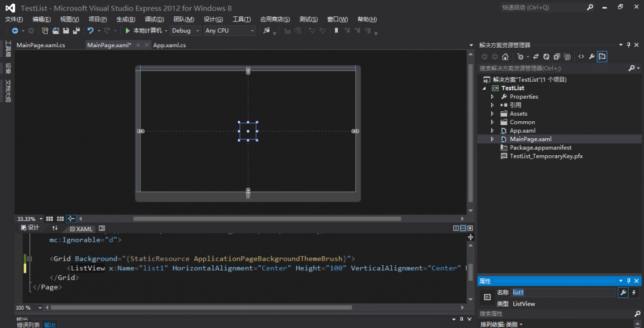Viewport: 644px width, 328px height.
Task: Select Package.appxmanifest in the solution tree
Action: point(540,148)
